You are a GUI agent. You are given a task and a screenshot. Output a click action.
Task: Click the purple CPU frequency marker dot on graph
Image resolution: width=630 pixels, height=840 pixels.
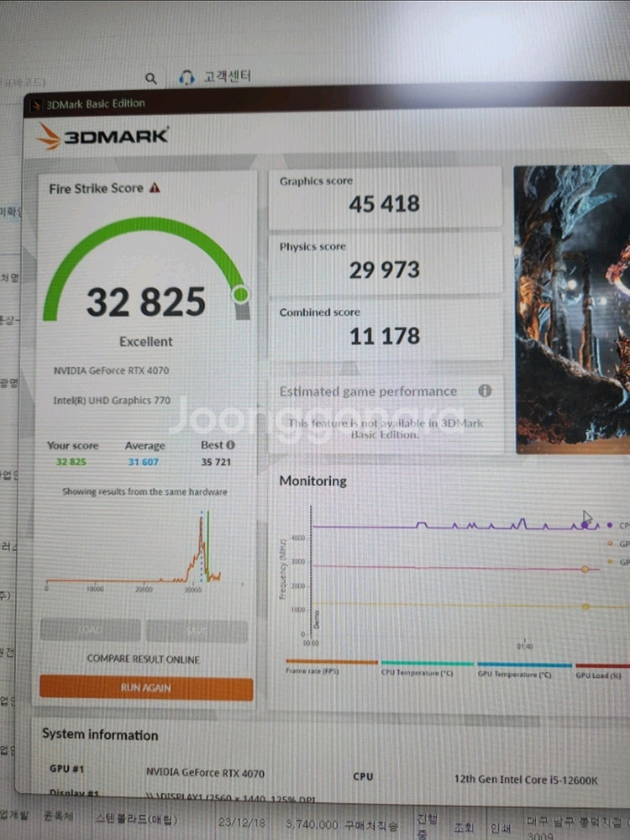click(x=585, y=525)
